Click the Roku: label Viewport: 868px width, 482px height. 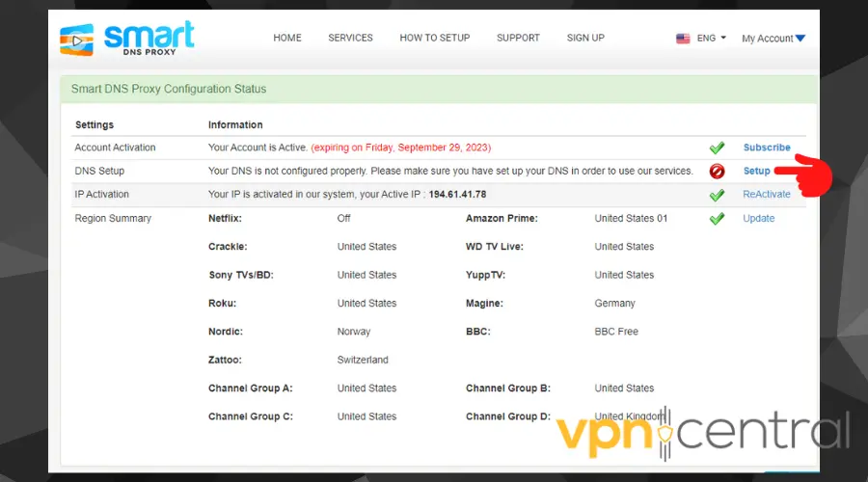tap(222, 304)
